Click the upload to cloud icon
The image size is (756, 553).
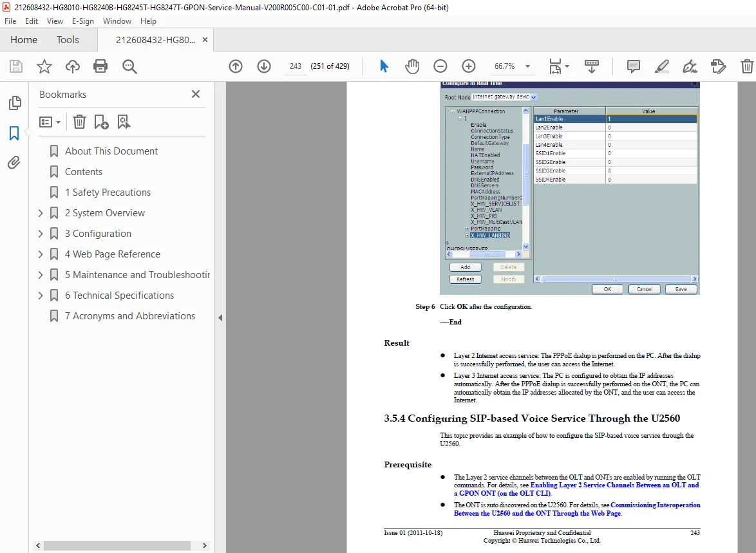pos(73,66)
